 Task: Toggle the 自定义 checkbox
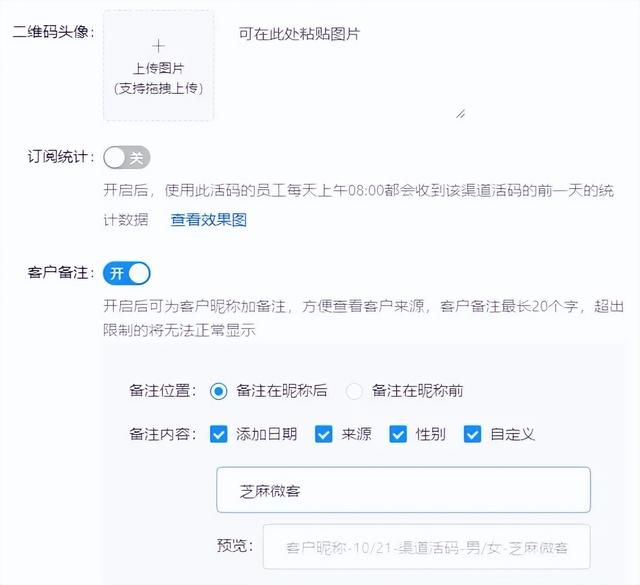click(472, 434)
